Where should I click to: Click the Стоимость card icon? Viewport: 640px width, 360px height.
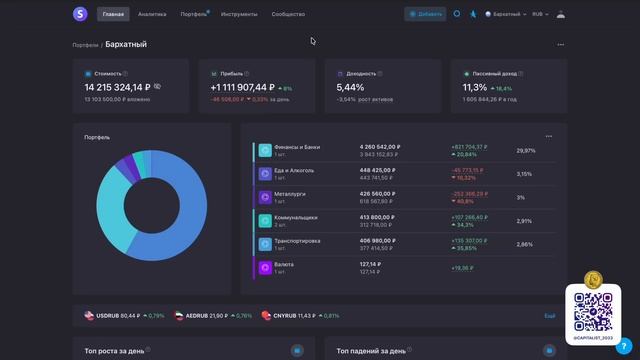(88, 74)
